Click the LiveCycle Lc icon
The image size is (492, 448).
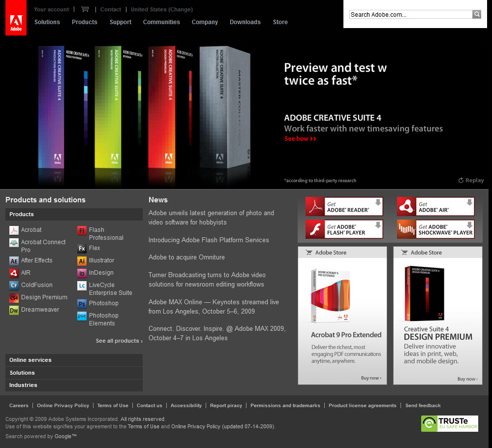coord(82,286)
